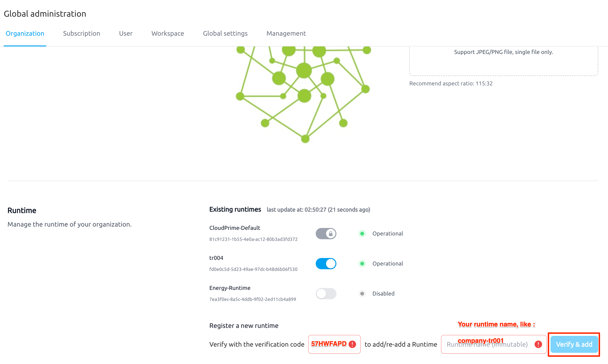The image size is (608, 364).
Task: Select the Management tab
Action: click(286, 33)
